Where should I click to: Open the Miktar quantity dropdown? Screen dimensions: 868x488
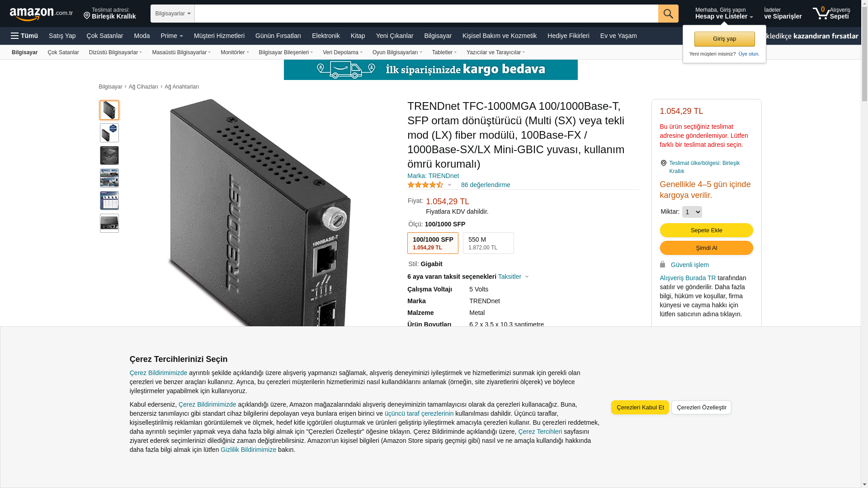point(692,212)
